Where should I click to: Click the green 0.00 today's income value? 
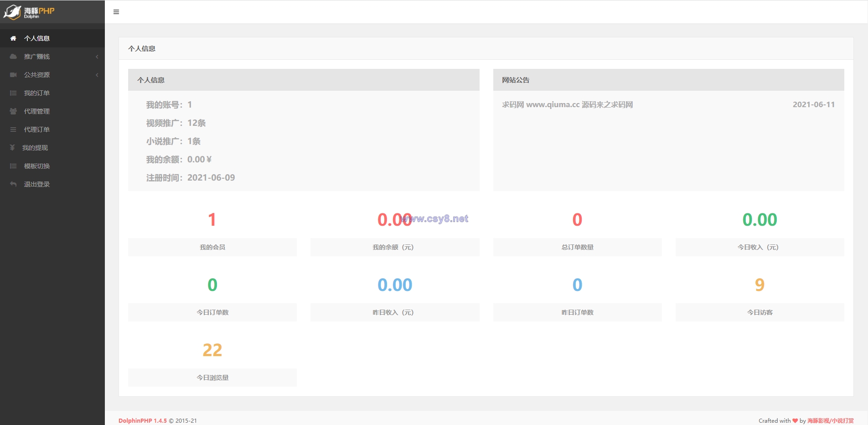click(x=760, y=220)
